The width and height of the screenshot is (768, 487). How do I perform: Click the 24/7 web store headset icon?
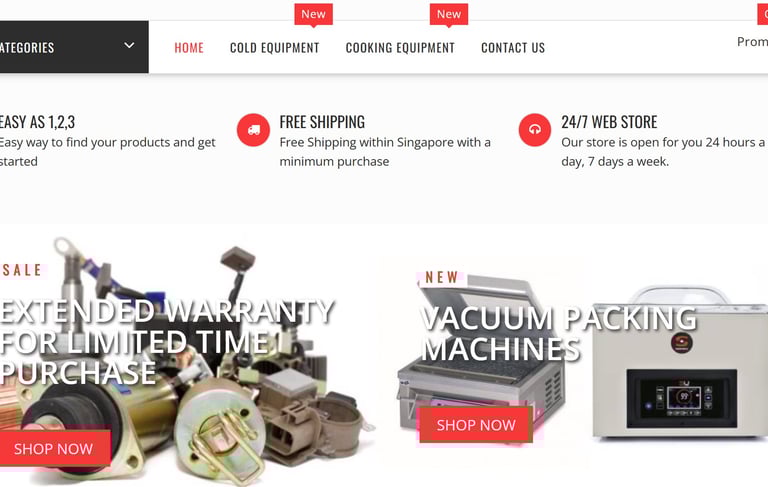(535, 130)
